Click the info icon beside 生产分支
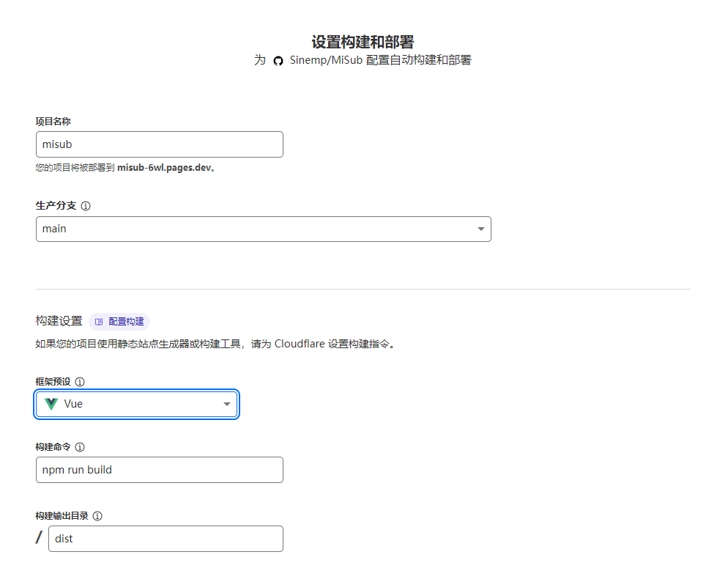The image size is (728, 571). (86, 206)
